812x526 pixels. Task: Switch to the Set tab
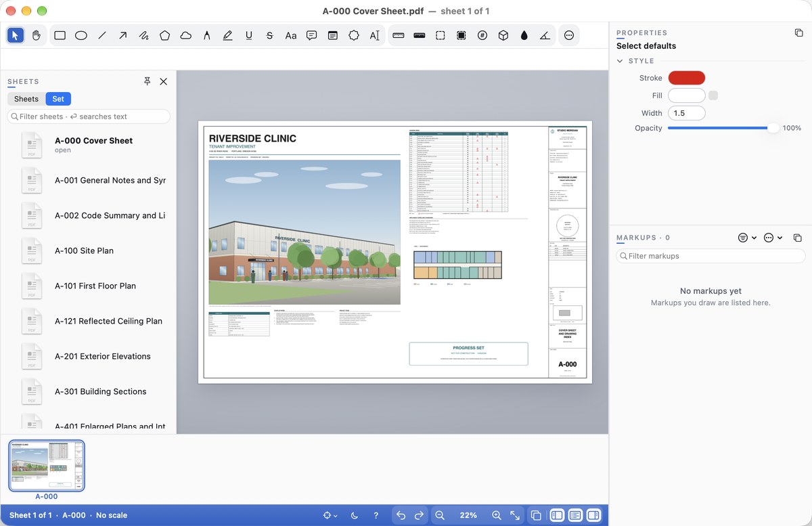click(58, 99)
